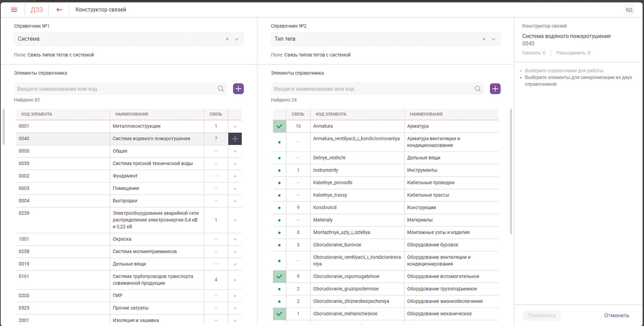The image size is (644, 326).
Task: Expand the Справочник №2 dropdown
Action: click(493, 39)
